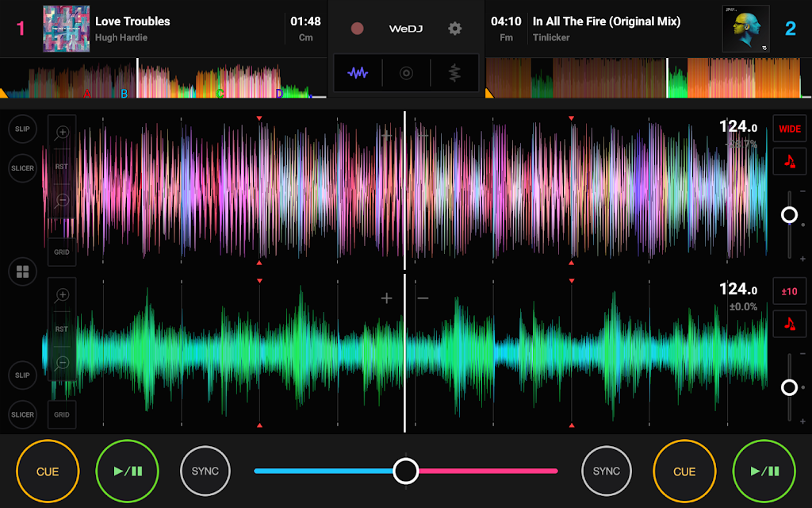Viewport: 812px width, 508px height.
Task: Toggle key lock on deck 1
Action: [789, 160]
